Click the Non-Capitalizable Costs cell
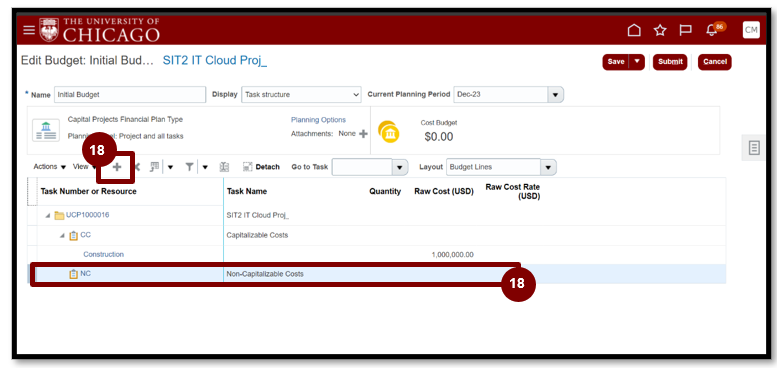This screenshot has width=777, height=368. (265, 273)
